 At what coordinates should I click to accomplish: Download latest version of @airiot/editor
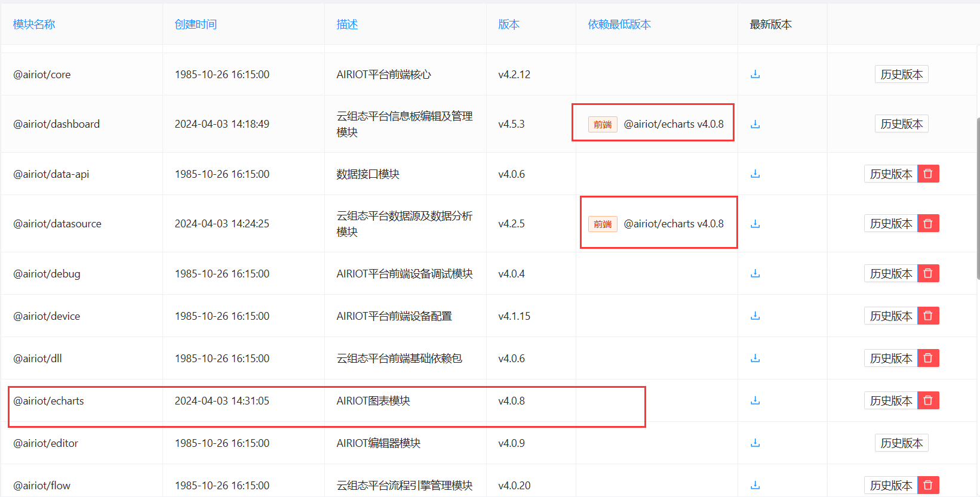(755, 443)
